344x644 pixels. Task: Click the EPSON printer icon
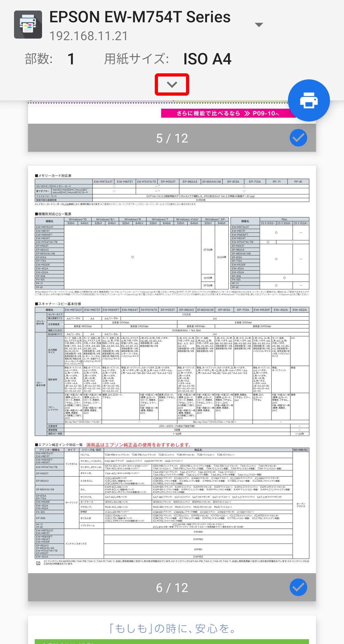tap(28, 25)
